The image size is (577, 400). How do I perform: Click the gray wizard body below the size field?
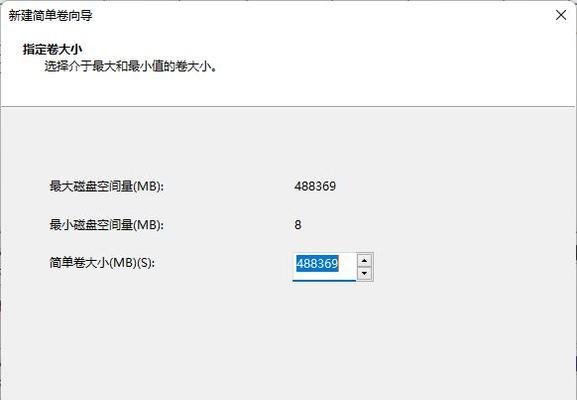tap(287, 339)
